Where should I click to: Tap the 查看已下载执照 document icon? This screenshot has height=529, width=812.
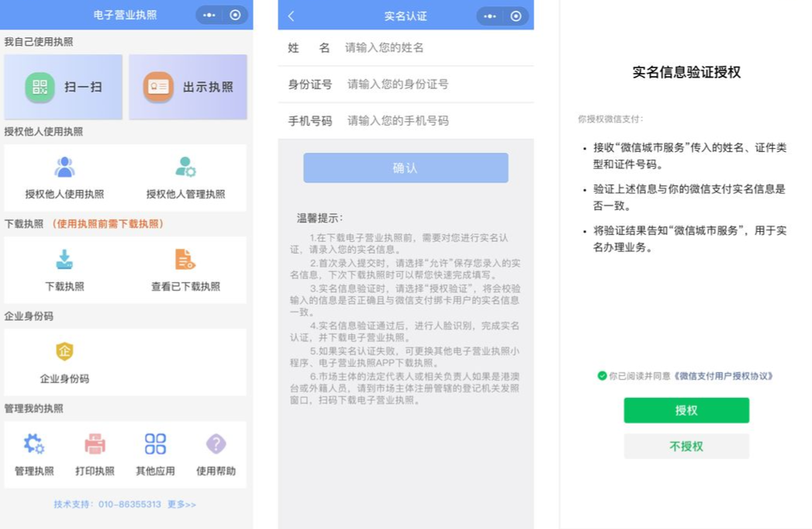(x=185, y=259)
